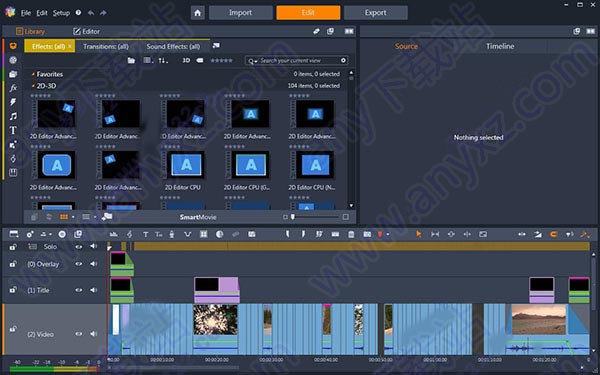This screenshot has width=600, height=375.
Task: Collapse the Favorites group
Action: point(33,74)
